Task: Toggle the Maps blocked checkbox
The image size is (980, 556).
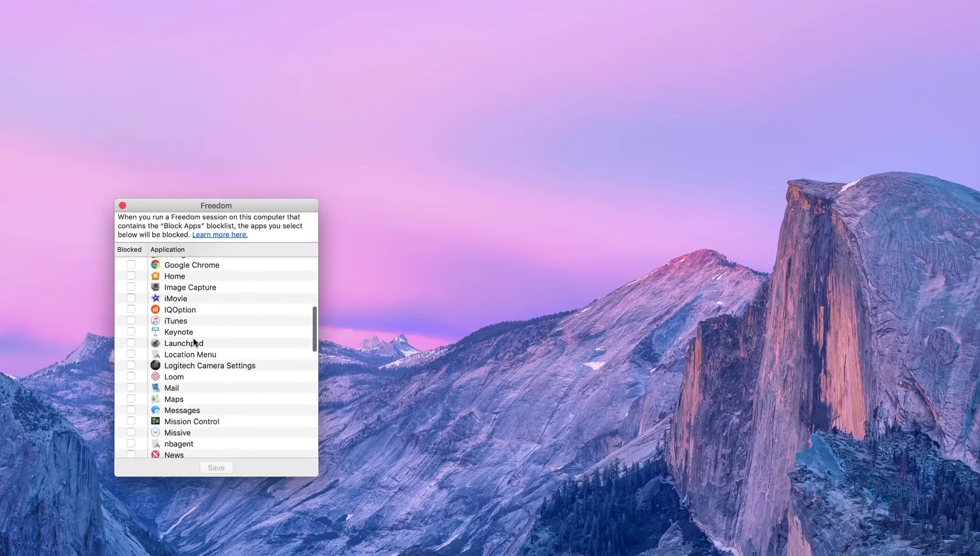Action: 131,399
